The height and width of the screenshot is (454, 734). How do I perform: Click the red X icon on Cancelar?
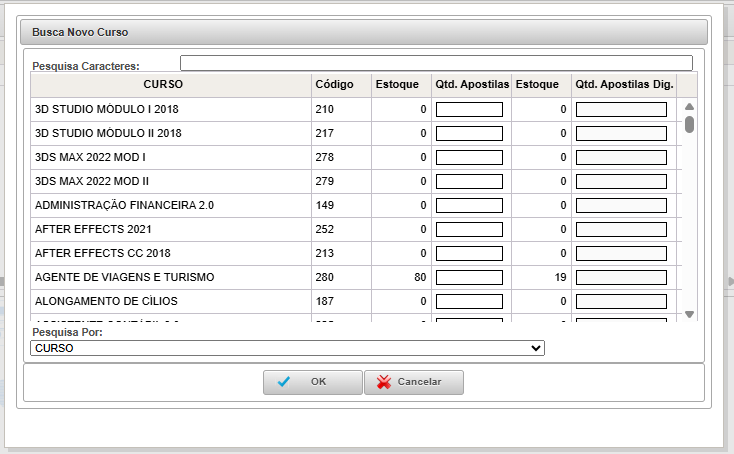(x=383, y=382)
